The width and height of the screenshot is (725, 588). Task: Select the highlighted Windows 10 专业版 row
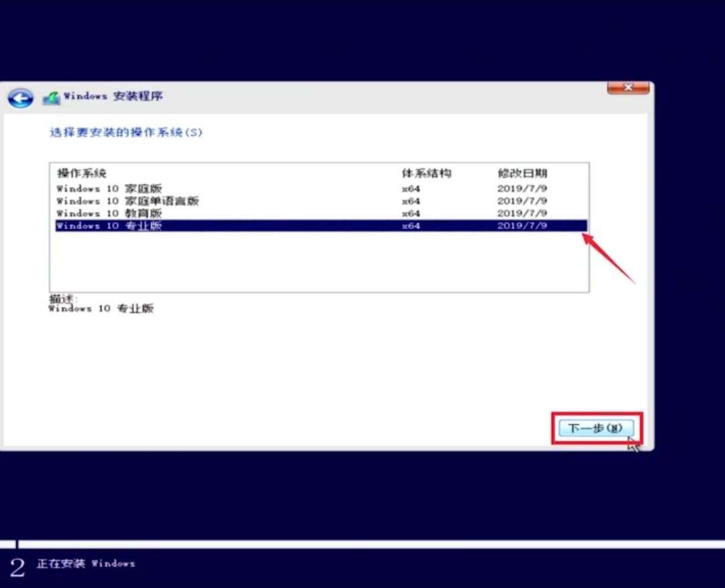click(322, 226)
